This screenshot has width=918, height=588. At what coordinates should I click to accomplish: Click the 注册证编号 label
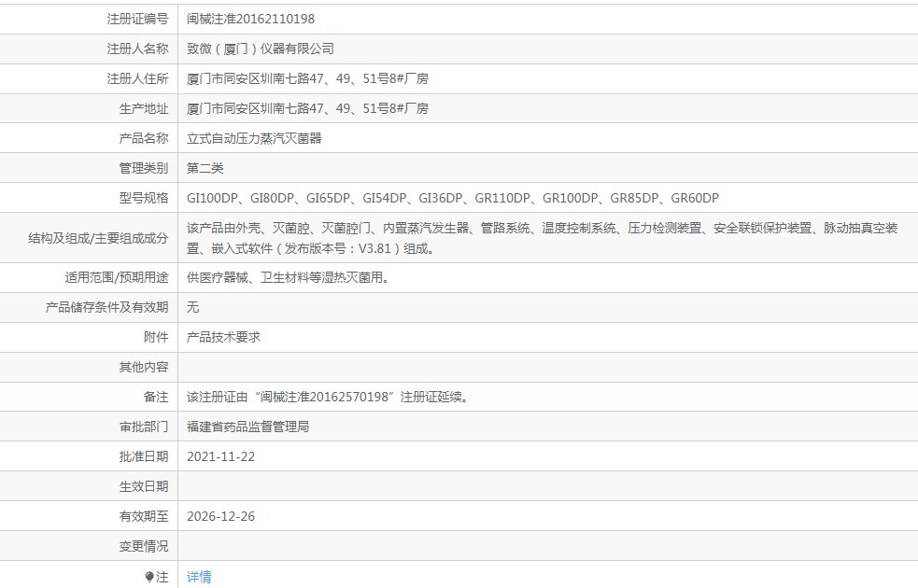point(137,19)
